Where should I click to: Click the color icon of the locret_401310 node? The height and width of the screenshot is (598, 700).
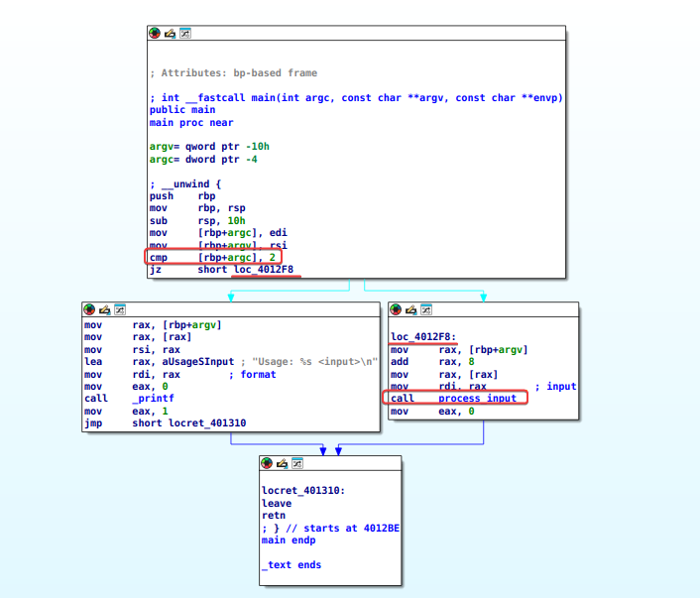click(267, 463)
